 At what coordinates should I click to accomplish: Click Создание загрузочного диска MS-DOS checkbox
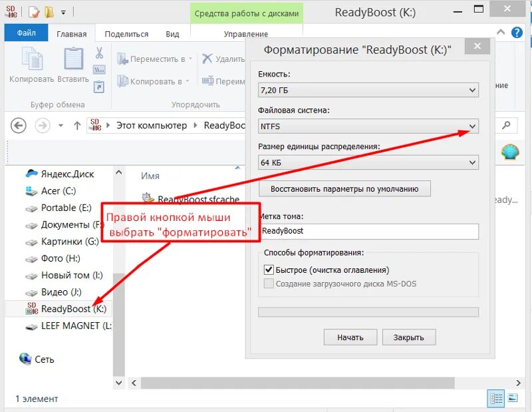pyautogui.click(x=269, y=284)
